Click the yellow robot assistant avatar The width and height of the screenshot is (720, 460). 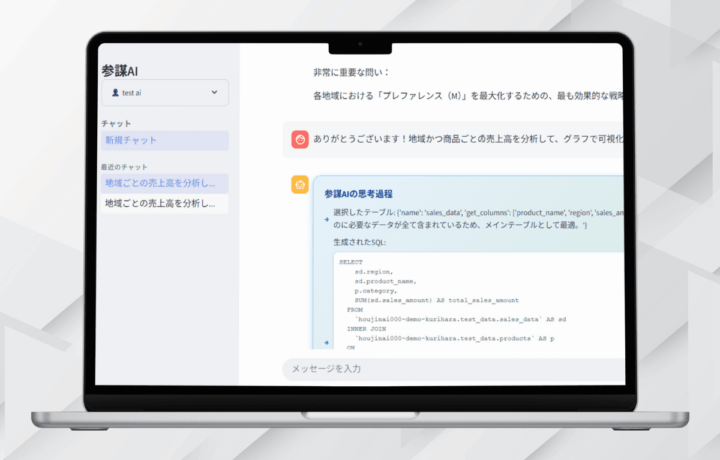(x=300, y=185)
